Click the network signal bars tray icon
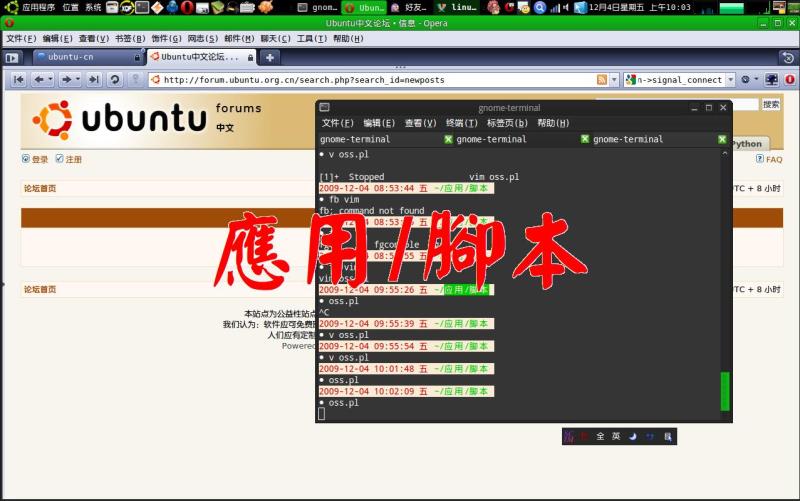This screenshot has width=800, height=501. (555, 7)
